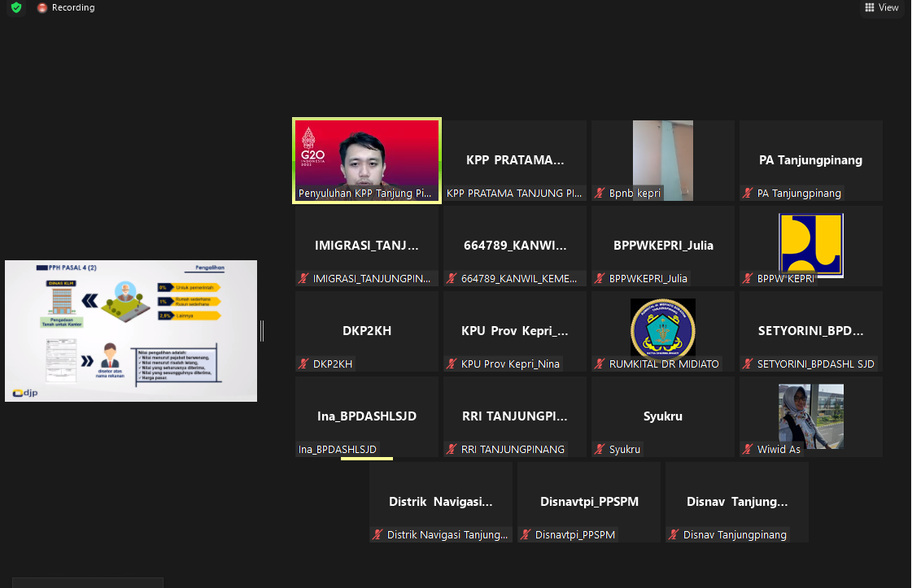Click the green encryption shield icon

click(x=16, y=7)
